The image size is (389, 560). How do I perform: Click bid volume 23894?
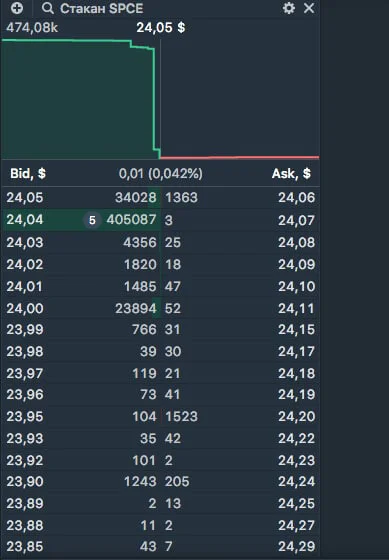136,308
